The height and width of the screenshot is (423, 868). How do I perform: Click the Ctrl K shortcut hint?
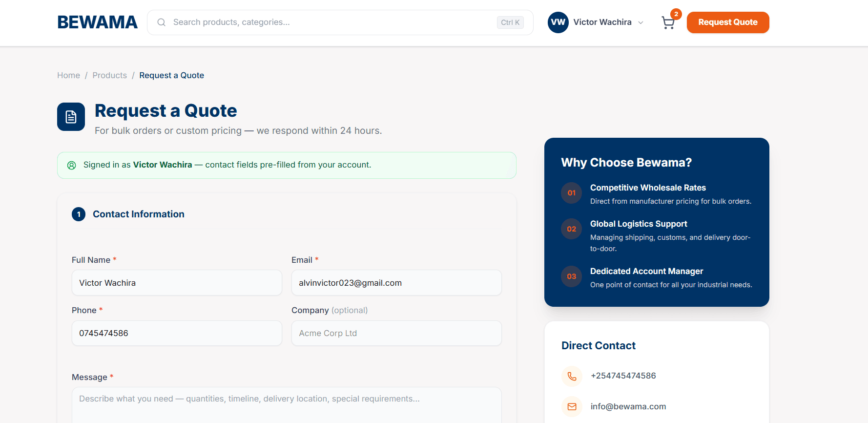point(510,22)
